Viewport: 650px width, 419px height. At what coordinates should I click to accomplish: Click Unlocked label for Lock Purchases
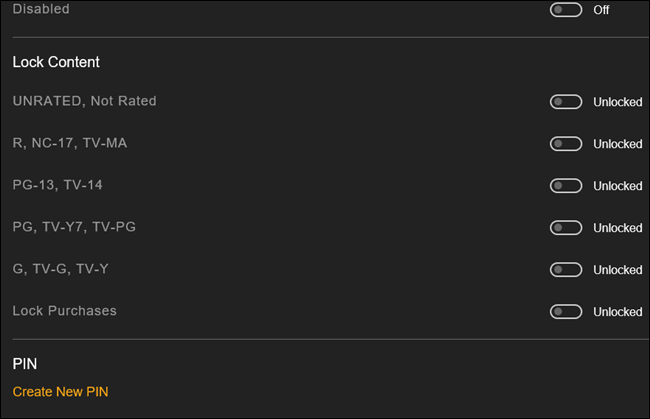pyautogui.click(x=618, y=312)
